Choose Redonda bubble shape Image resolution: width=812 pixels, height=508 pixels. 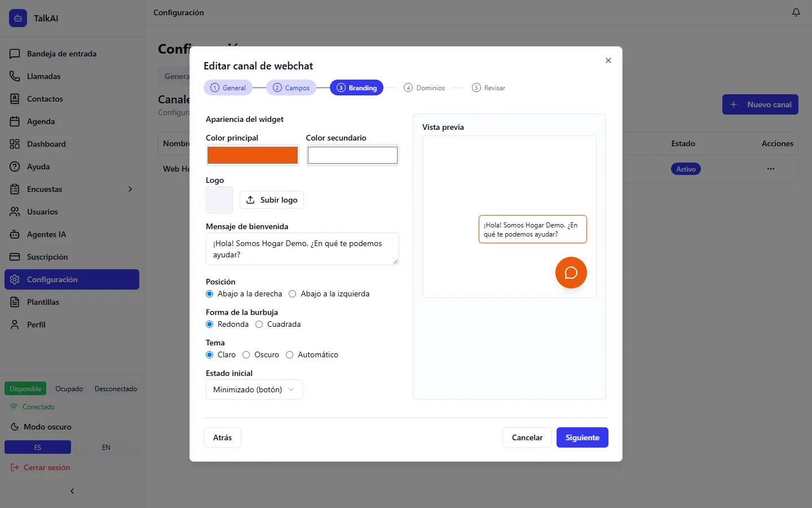(x=210, y=324)
